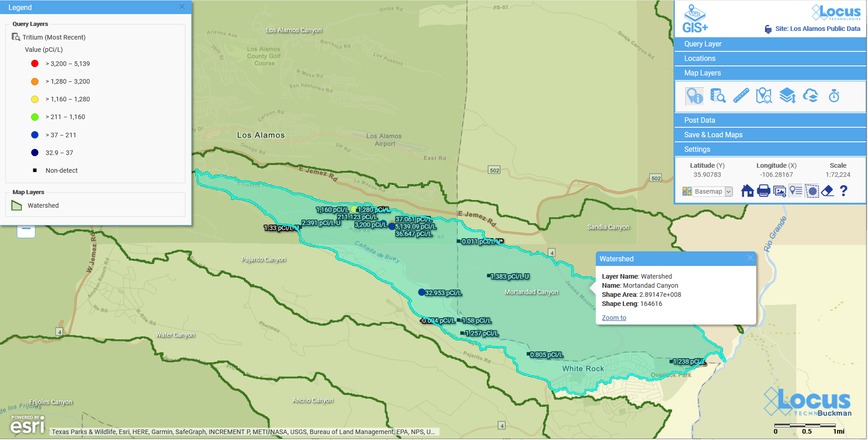The image size is (868, 440).
Task: Open the cloud layers tool
Action: point(811,96)
